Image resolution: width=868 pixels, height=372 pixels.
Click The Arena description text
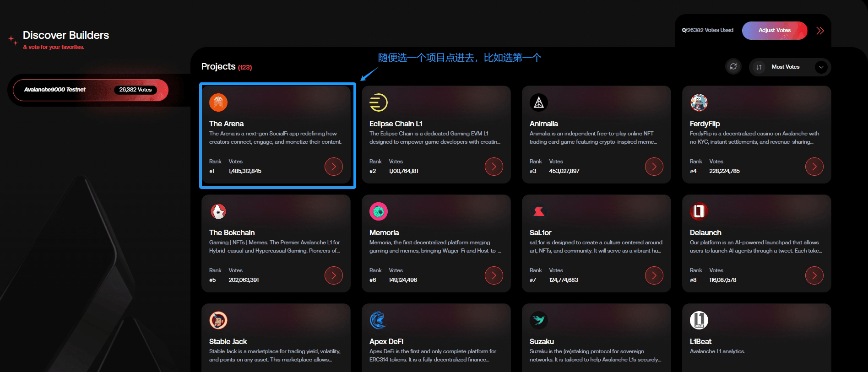[276, 138]
